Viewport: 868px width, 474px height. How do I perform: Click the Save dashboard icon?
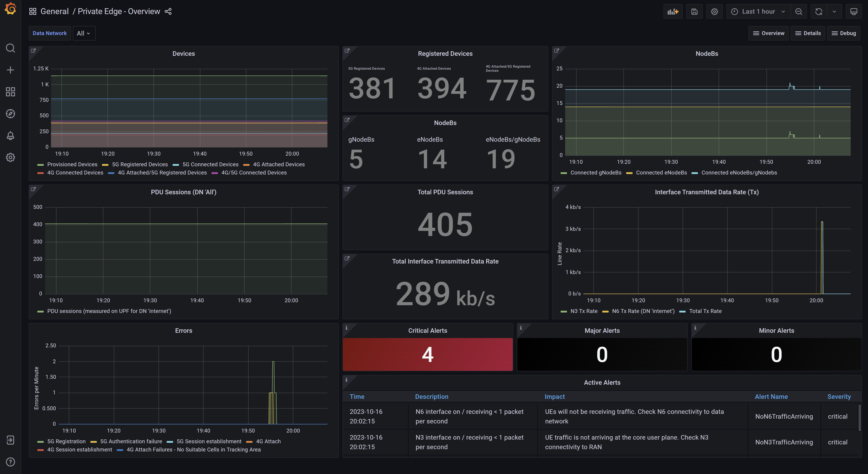(x=694, y=11)
